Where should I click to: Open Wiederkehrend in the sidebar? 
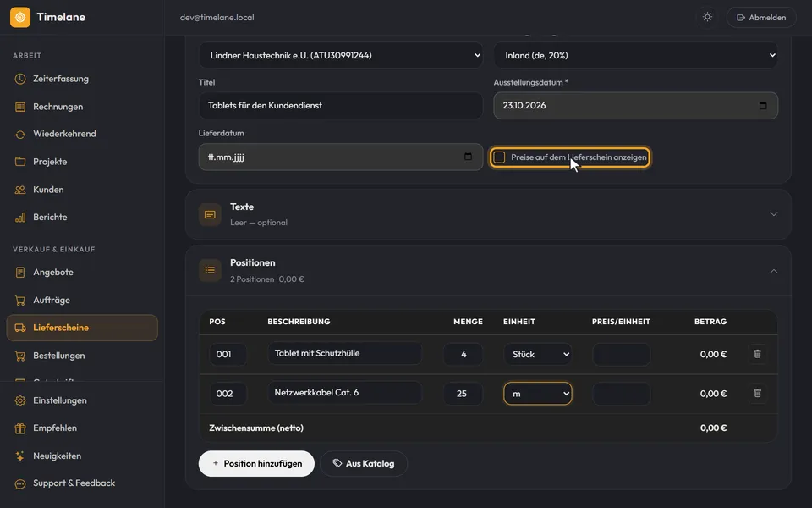pyautogui.click(x=82, y=134)
